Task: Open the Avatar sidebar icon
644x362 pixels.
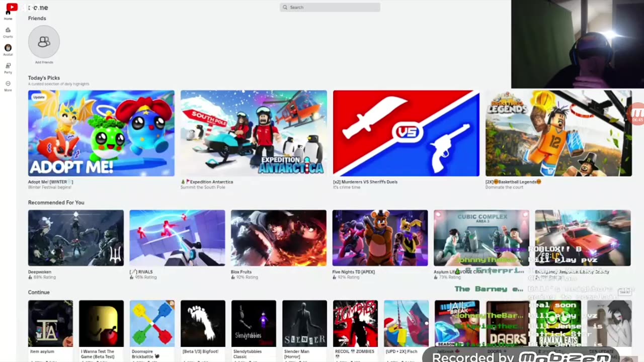Action: pos(8,50)
